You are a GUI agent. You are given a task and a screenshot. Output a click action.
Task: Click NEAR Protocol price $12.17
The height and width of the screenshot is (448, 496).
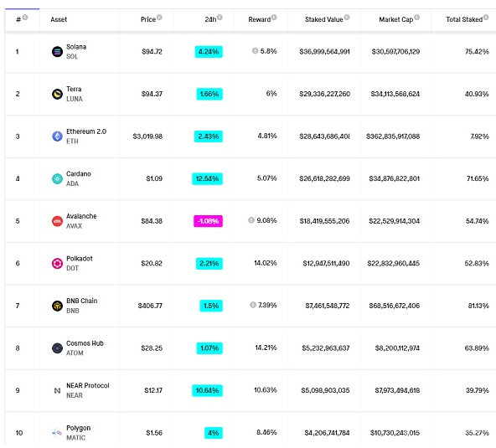pyautogui.click(x=153, y=390)
